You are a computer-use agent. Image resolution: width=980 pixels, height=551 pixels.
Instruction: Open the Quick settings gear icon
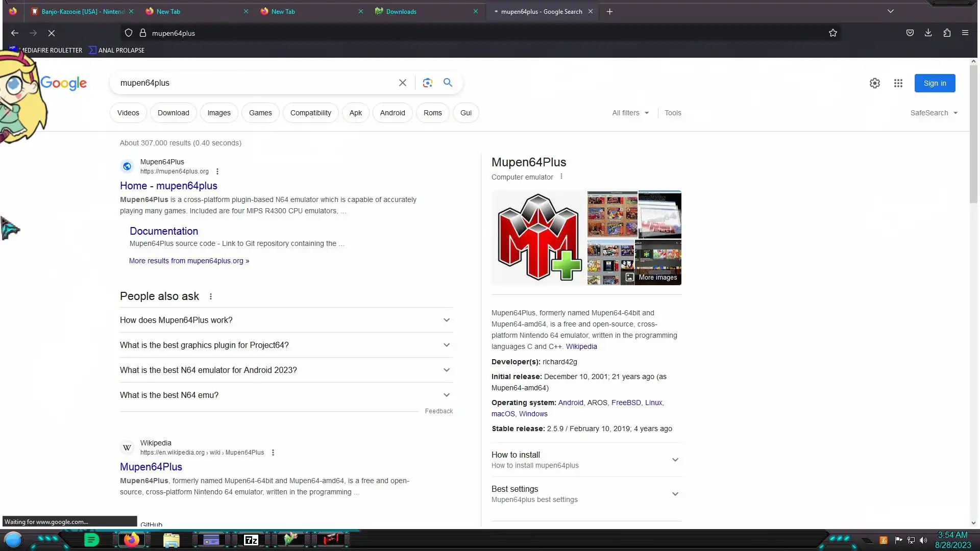[874, 83]
